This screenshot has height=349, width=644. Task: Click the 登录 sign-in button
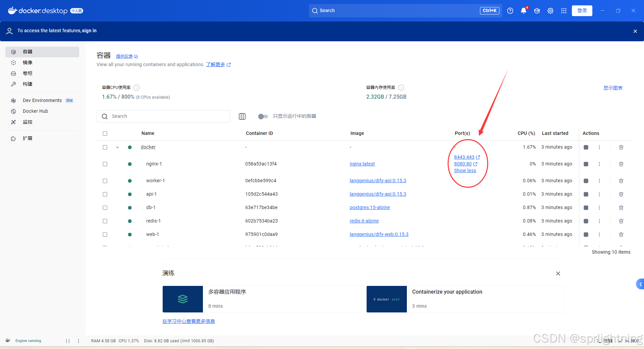[x=582, y=11]
